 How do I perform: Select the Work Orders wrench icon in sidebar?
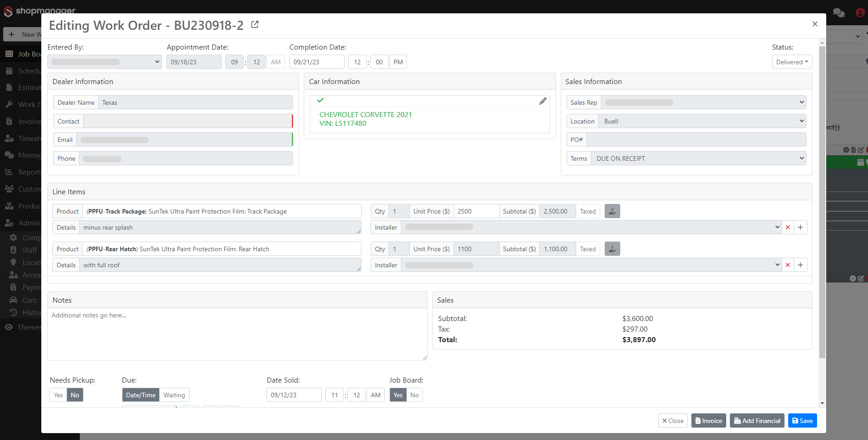point(10,104)
